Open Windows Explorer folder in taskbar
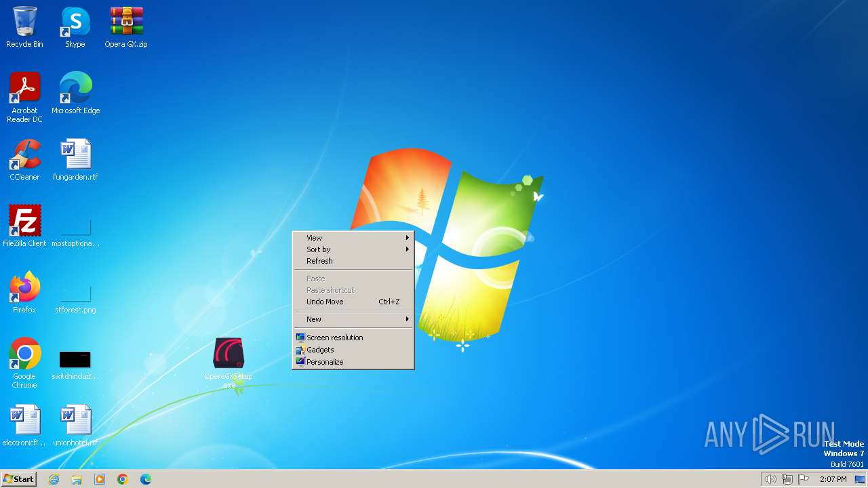The height and width of the screenshot is (488, 868). point(77,479)
